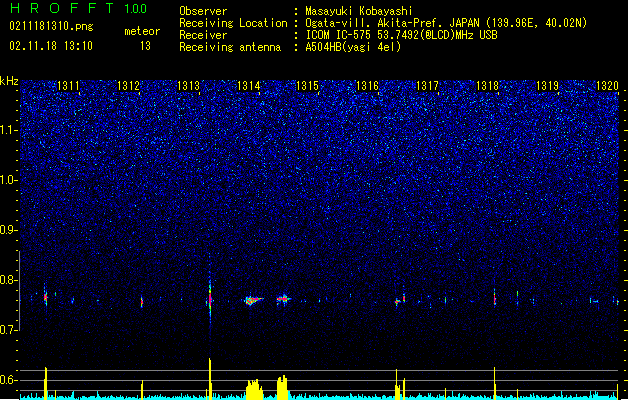Image resolution: width=629 pixels, height=400 pixels.
Task: Click the 1320 time axis marker
Action: tap(607, 86)
